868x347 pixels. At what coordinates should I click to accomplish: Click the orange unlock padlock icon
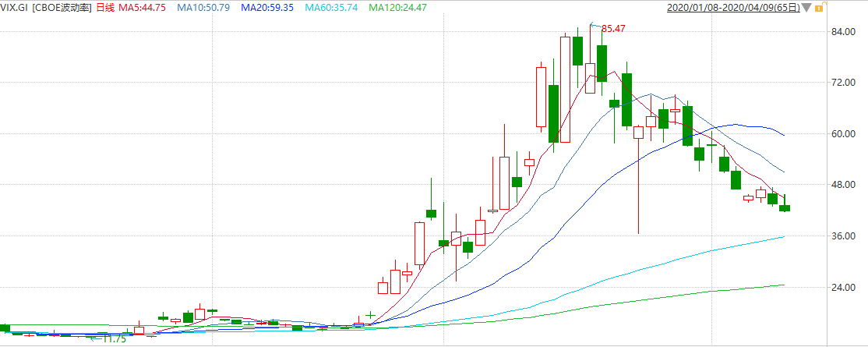click(x=822, y=7)
